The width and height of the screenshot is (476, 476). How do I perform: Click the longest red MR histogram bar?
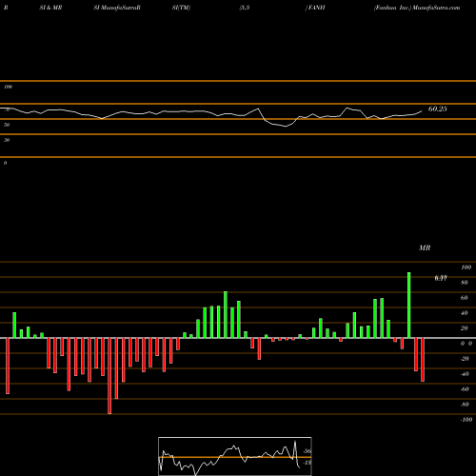click(x=109, y=376)
